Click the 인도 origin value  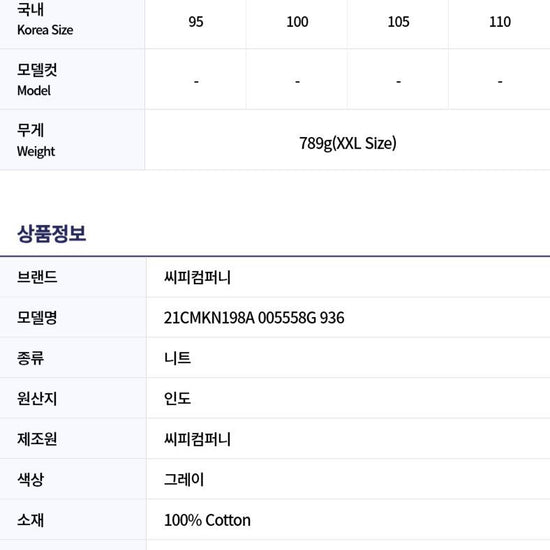177,398
